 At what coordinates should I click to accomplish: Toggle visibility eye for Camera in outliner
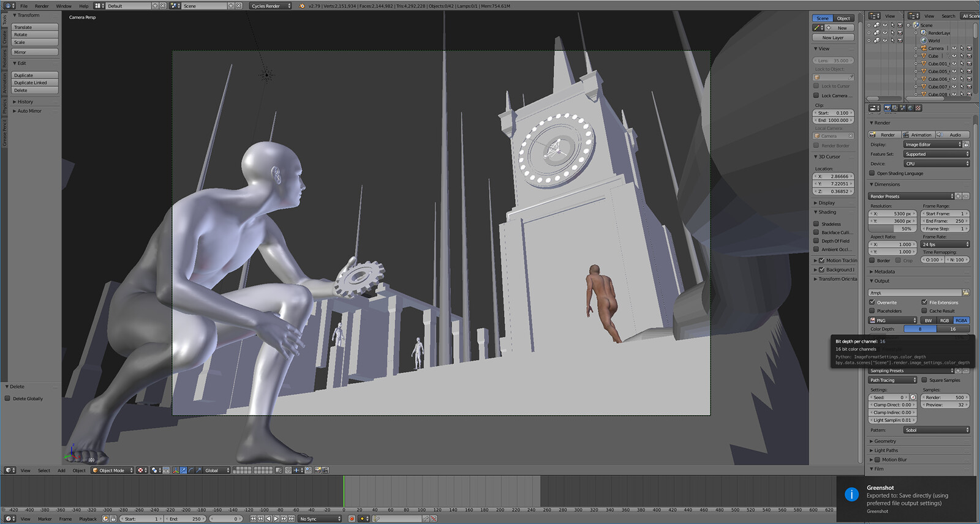954,48
